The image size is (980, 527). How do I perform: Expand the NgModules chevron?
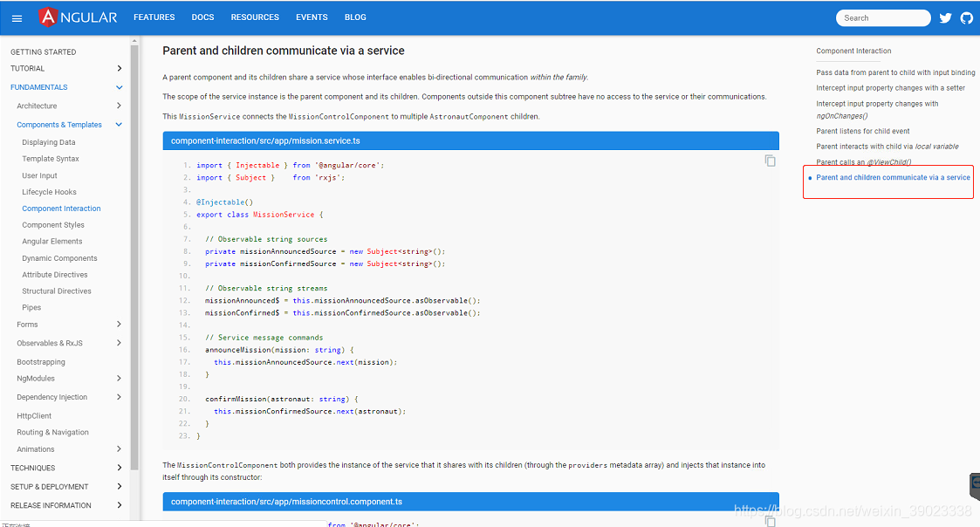(119, 378)
